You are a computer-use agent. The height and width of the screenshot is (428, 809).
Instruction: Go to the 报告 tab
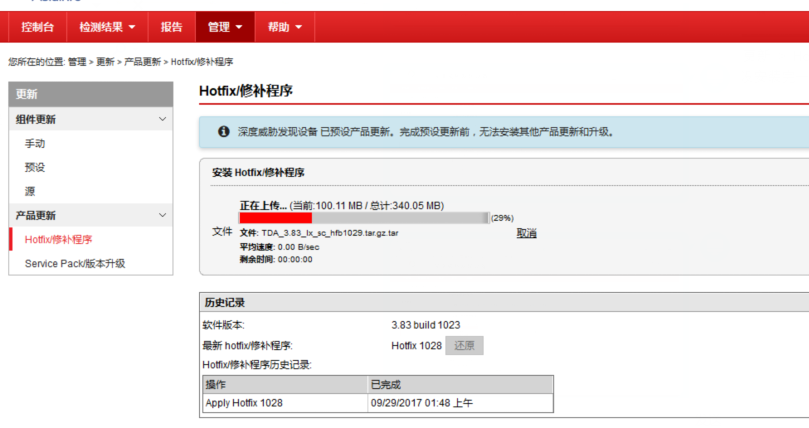(172, 27)
